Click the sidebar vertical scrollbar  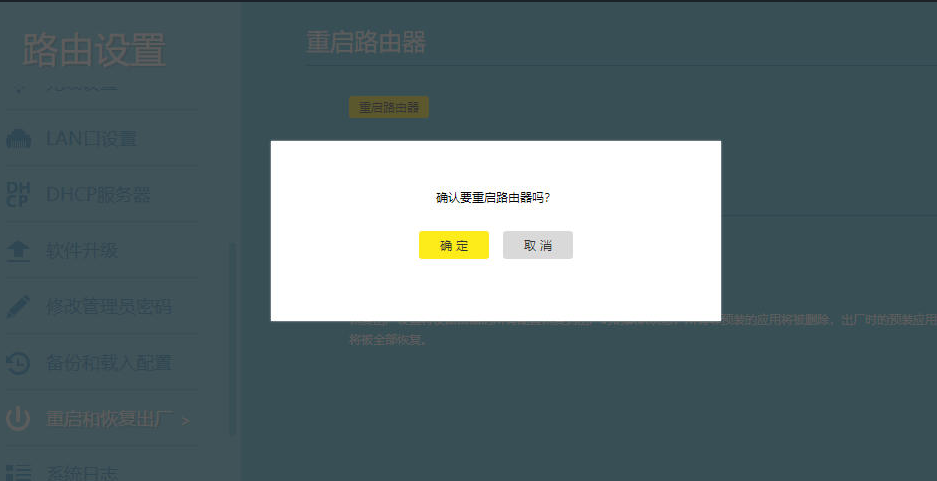coord(233,339)
